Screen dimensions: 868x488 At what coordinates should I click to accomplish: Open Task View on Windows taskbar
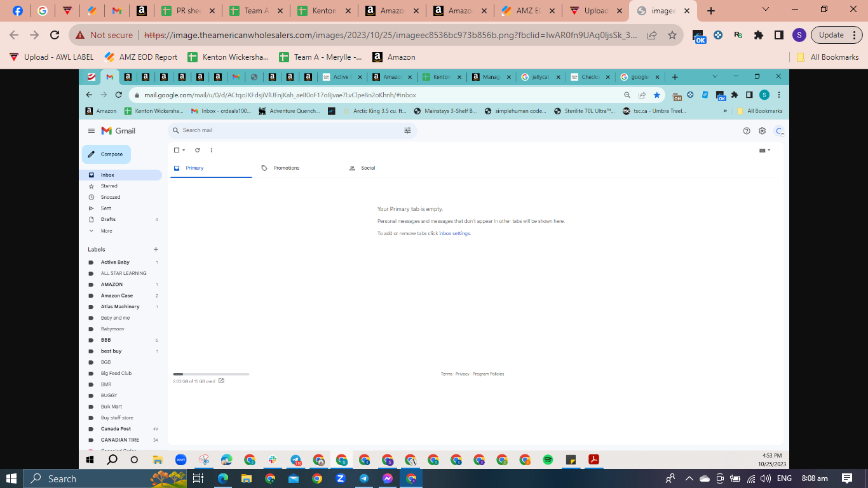[x=198, y=478]
